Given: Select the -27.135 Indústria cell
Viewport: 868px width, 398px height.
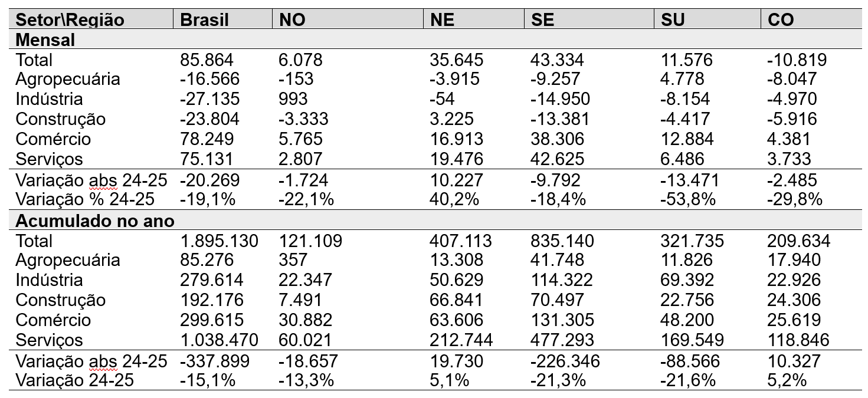Looking at the screenshot, I should [x=209, y=99].
